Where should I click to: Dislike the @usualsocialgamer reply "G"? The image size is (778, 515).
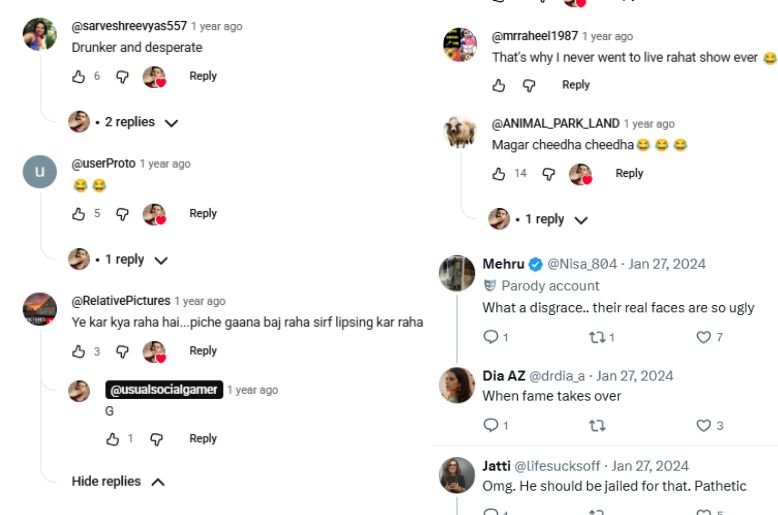pos(156,439)
